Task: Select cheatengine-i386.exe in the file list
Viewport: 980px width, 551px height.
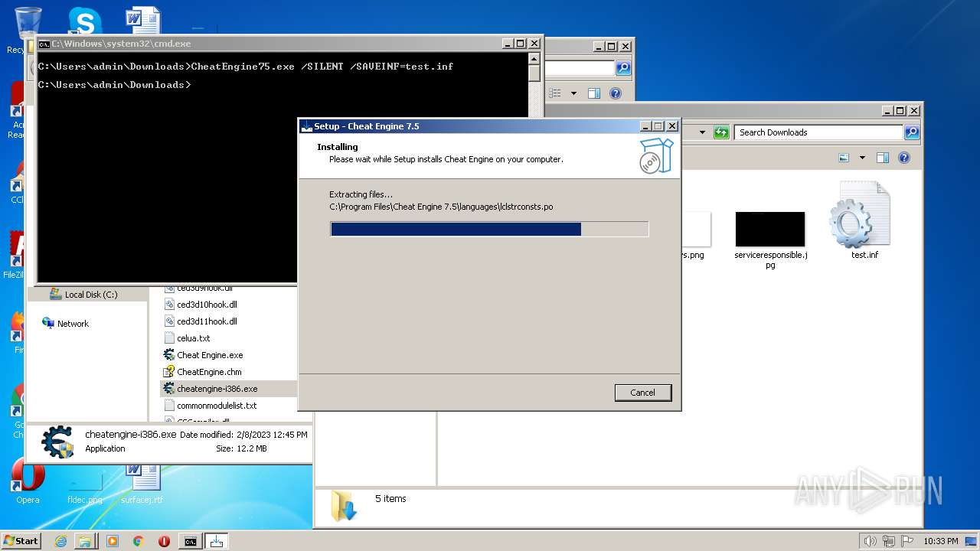Action: click(x=211, y=389)
